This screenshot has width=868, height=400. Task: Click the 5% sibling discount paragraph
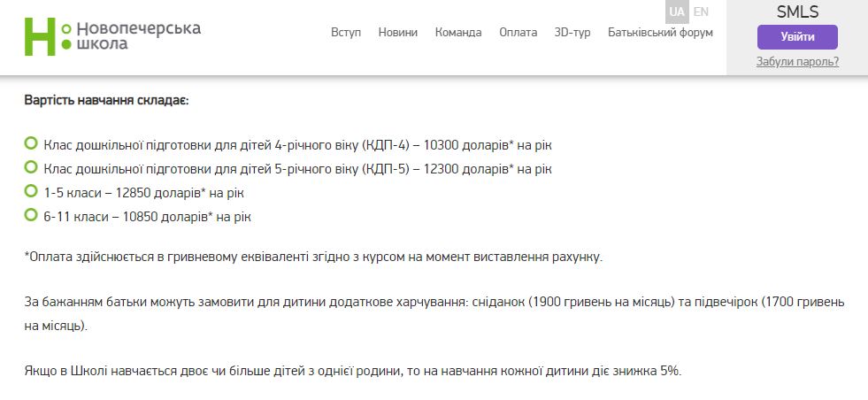click(x=352, y=372)
